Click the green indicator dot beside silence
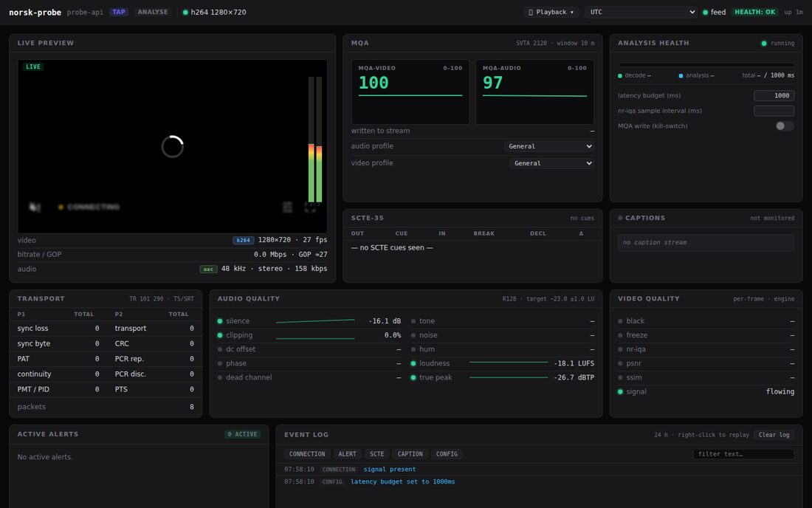 [x=220, y=321]
